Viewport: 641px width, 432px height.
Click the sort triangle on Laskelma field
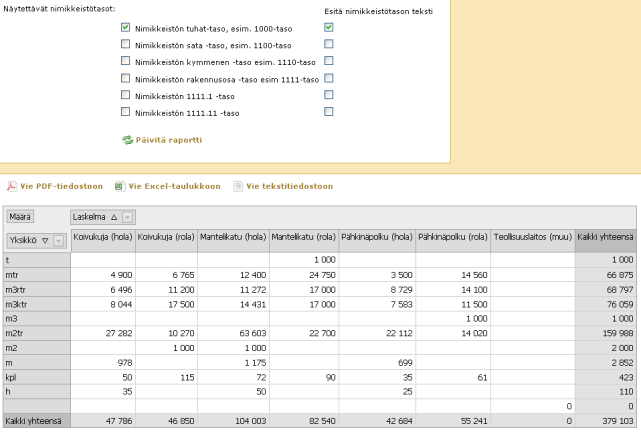click(x=113, y=216)
